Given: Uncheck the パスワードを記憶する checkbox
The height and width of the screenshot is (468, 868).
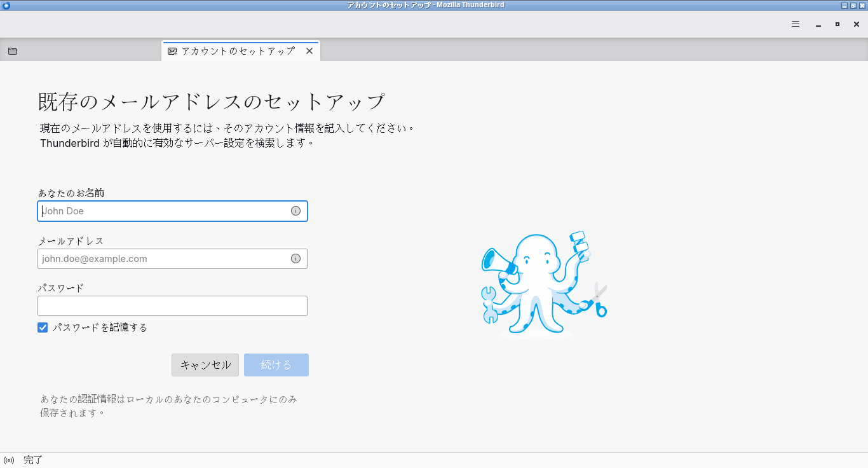Looking at the screenshot, I should (43, 327).
